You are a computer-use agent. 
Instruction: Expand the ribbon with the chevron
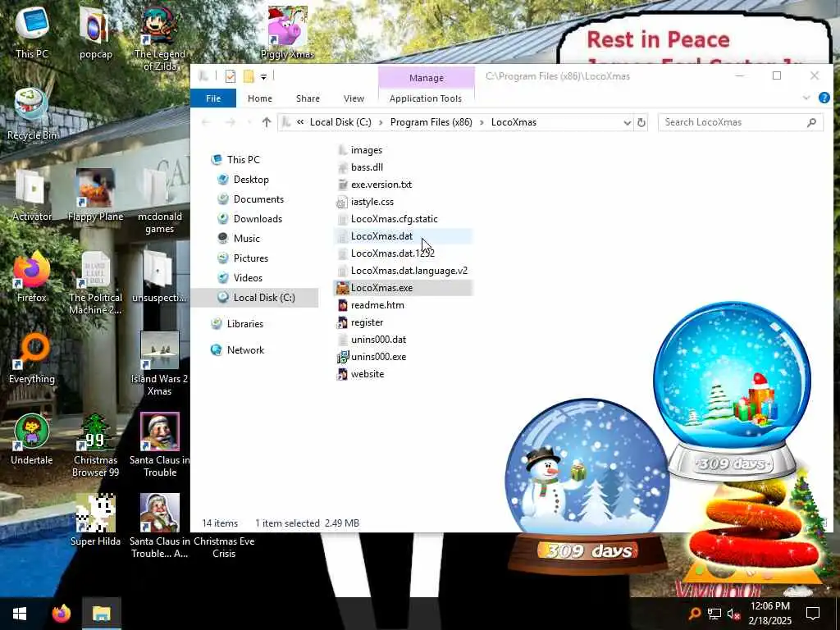tap(806, 98)
